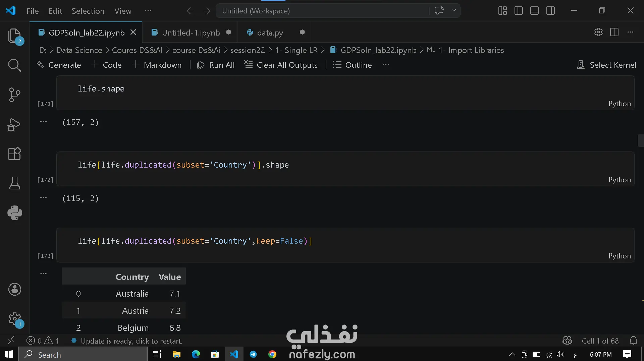Open Google Chrome from the taskbar
The image size is (644, 361).
coord(272,354)
